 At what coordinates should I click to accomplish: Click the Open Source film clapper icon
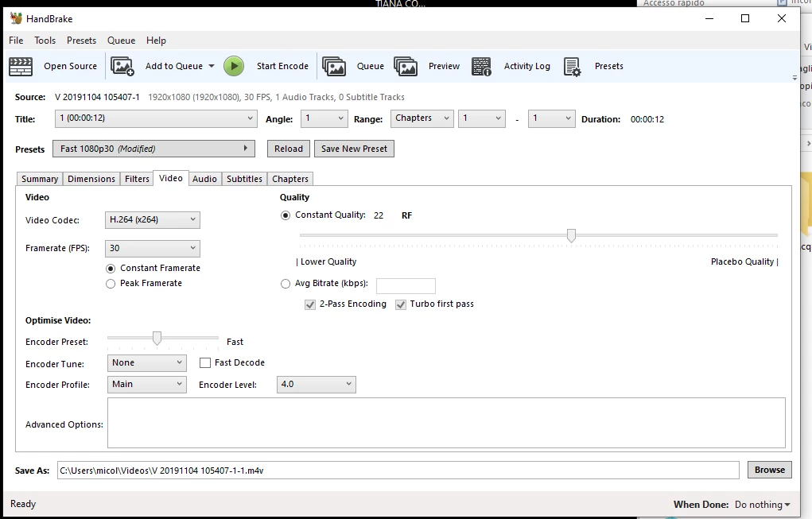point(21,66)
